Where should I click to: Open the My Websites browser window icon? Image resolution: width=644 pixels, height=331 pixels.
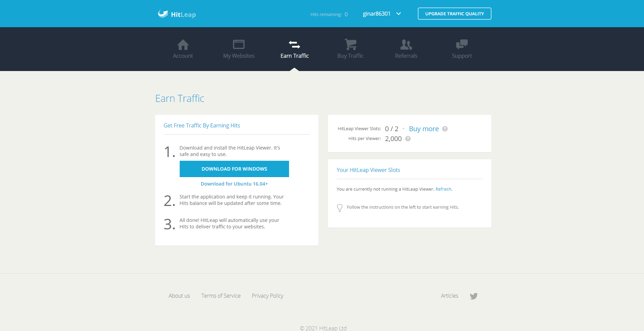(x=238, y=45)
